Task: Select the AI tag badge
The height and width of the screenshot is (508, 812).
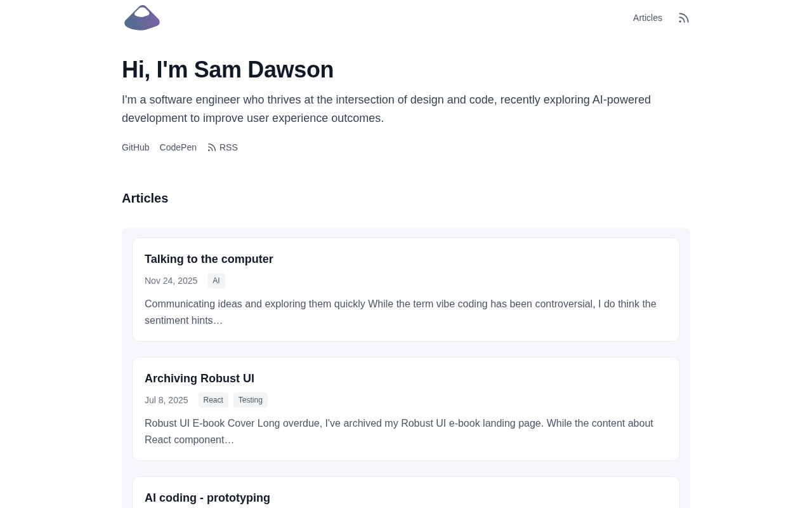Action: tap(216, 281)
